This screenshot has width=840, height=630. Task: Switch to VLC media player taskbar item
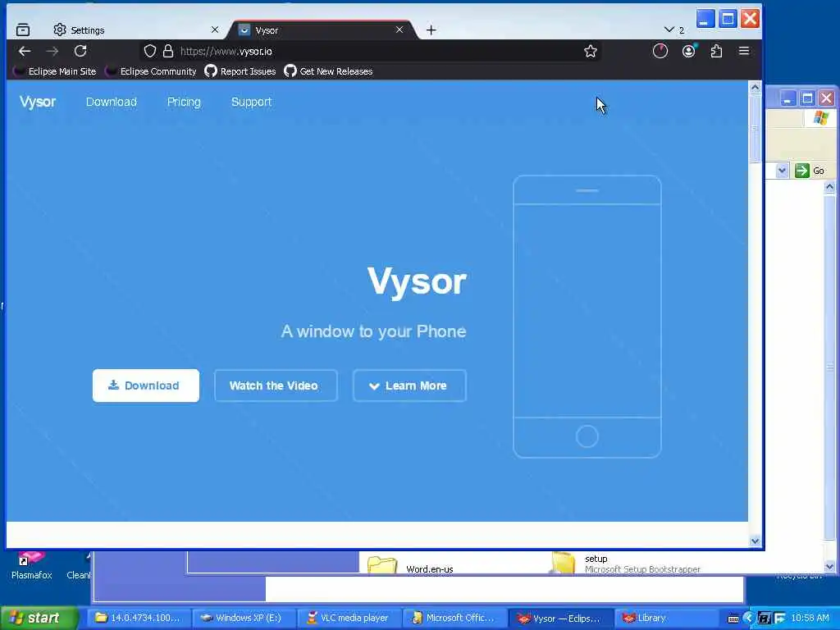pyautogui.click(x=348, y=618)
